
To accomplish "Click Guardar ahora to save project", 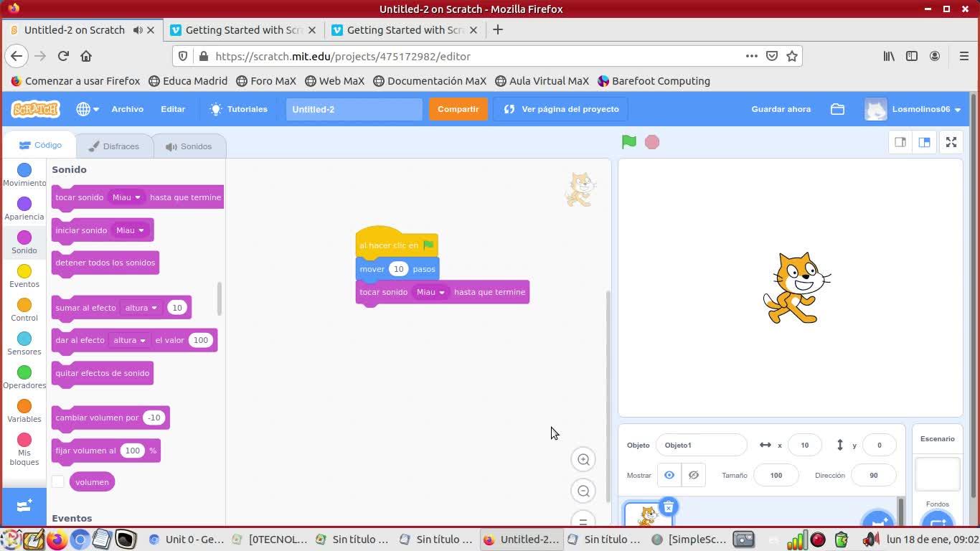I will click(781, 109).
